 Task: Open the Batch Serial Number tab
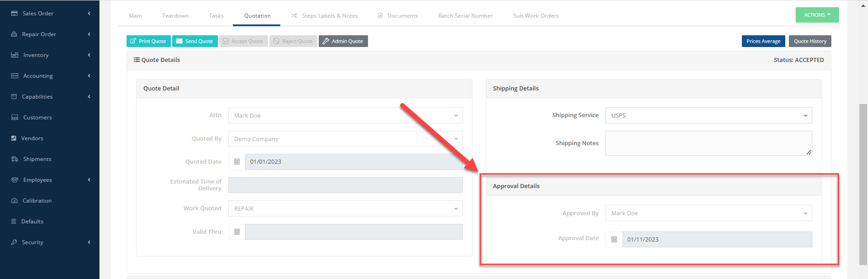465,16
